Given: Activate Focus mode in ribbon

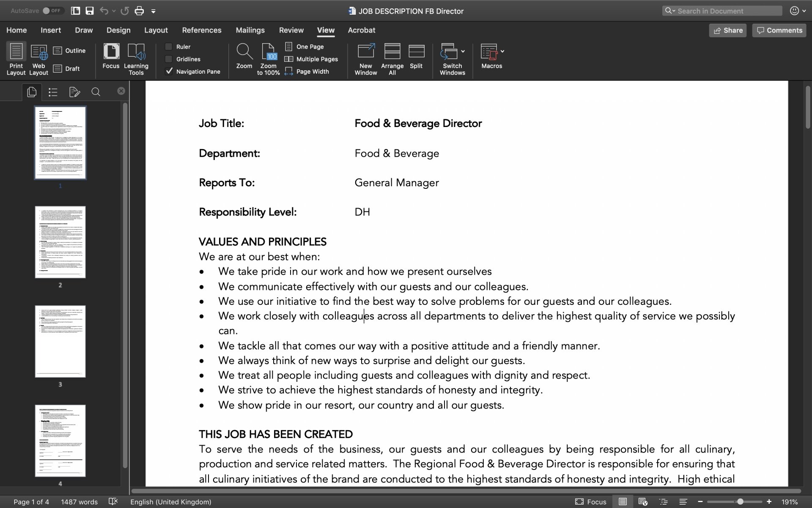Looking at the screenshot, I should 111,56.
